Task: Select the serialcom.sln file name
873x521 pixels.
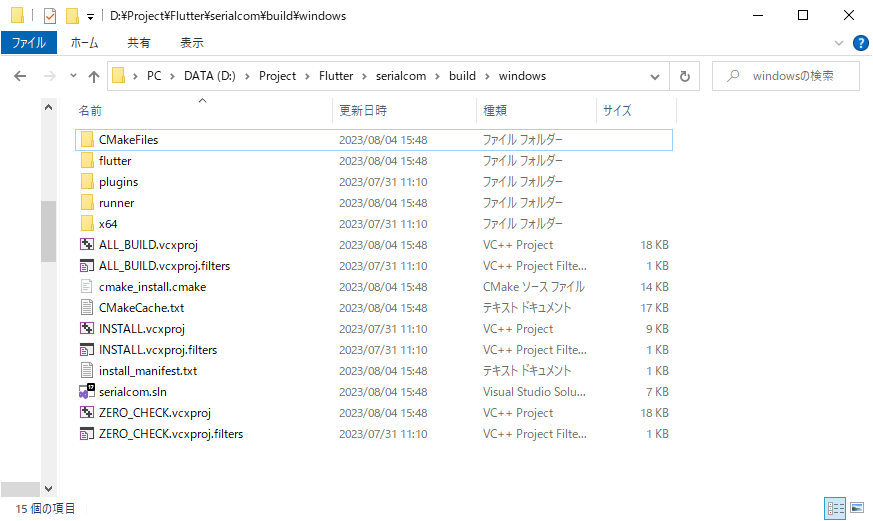Action: click(133, 392)
